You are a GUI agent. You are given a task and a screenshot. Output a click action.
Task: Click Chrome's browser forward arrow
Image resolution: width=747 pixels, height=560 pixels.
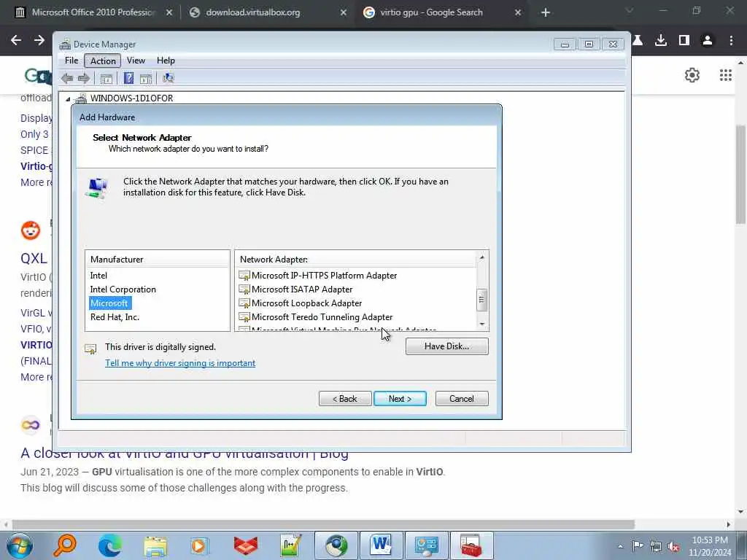click(x=39, y=41)
